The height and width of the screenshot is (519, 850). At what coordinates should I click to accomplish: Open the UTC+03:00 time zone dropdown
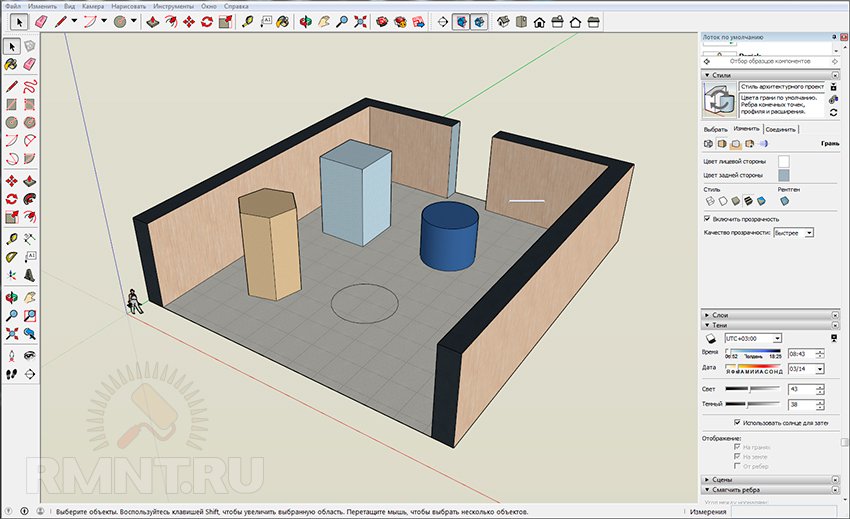(777, 338)
